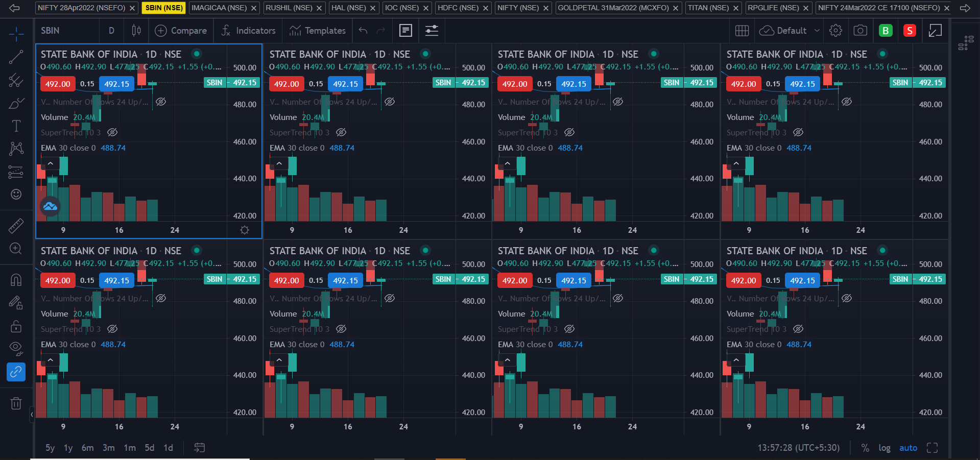This screenshot has height=460, width=980.
Task: Open the chart sliders settings icon
Action: click(432, 31)
